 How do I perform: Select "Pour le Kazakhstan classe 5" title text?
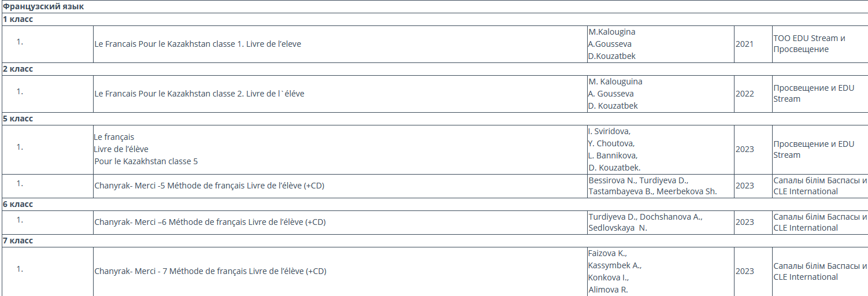[x=146, y=161]
